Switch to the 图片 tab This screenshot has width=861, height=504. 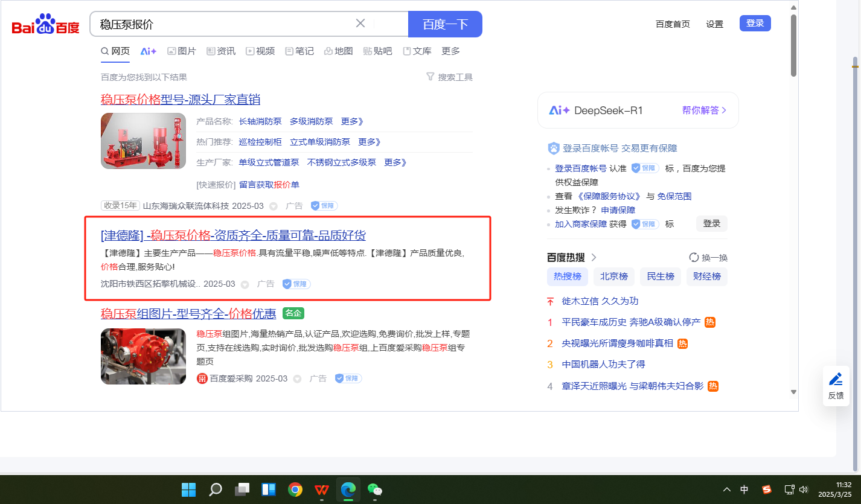pyautogui.click(x=182, y=51)
